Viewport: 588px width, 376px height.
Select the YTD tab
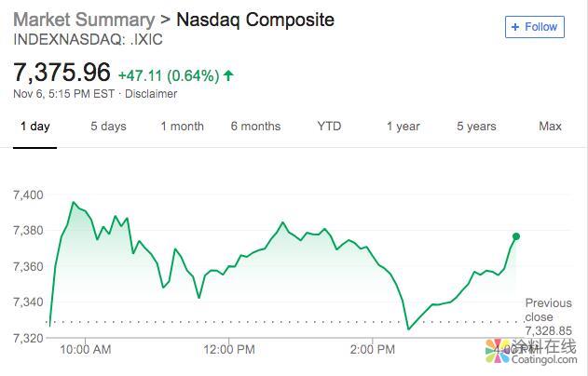point(329,127)
